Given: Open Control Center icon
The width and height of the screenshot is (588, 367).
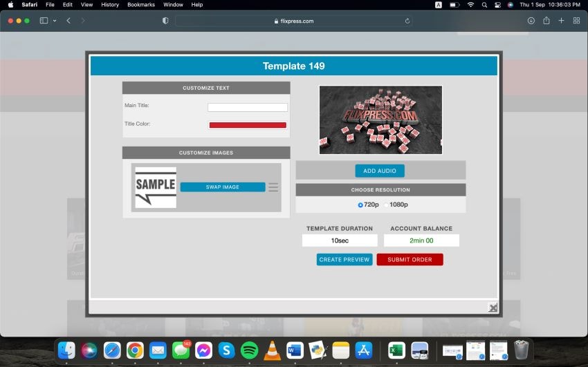Looking at the screenshot, I should (x=497, y=5).
